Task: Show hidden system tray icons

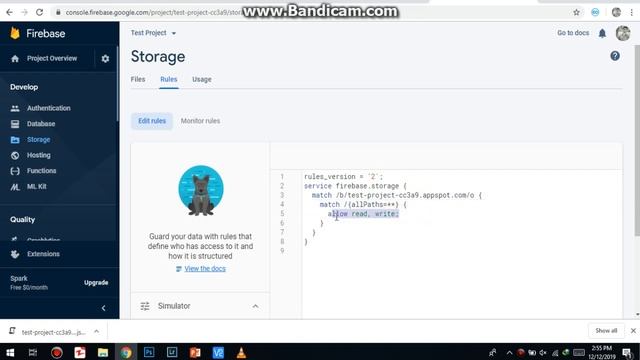Action: 509,353
